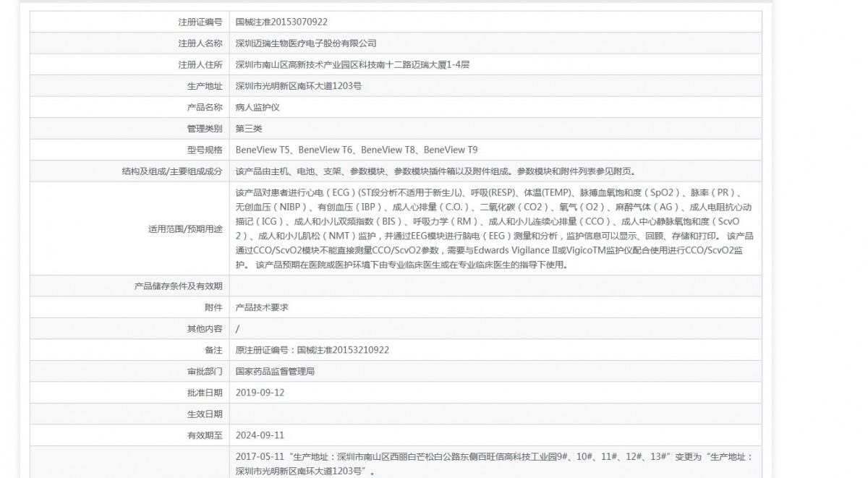
Task: Select model list starting BeneView T5
Action: [357, 150]
